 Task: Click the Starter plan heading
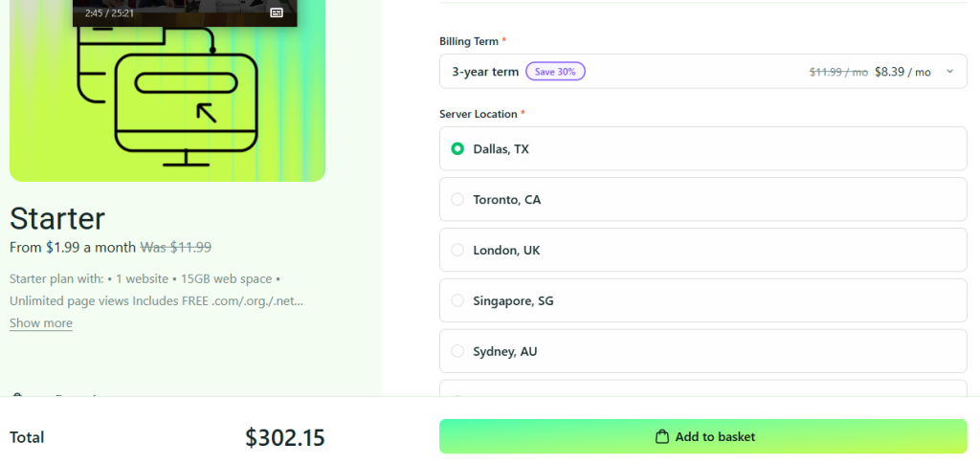click(x=57, y=218)
